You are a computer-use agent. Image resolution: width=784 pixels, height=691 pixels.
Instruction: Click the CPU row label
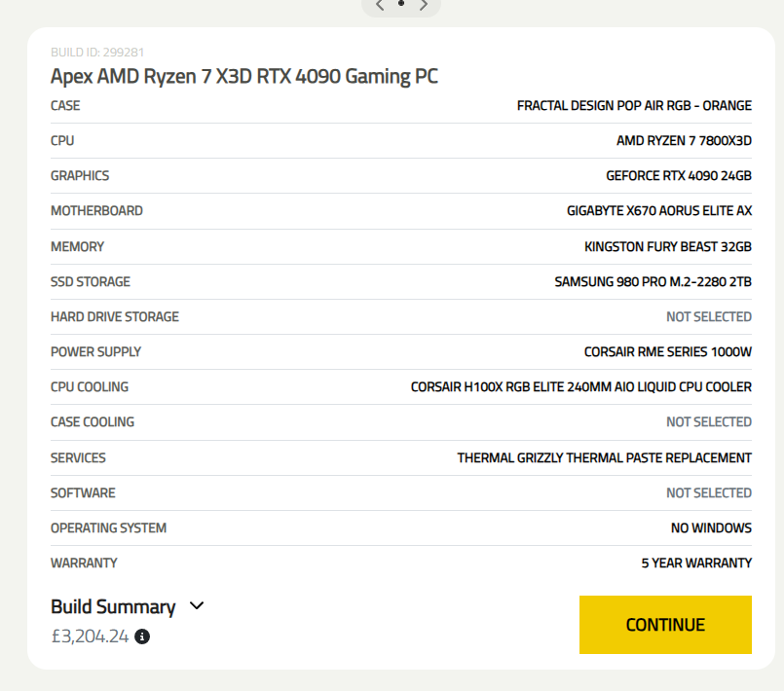62,140
